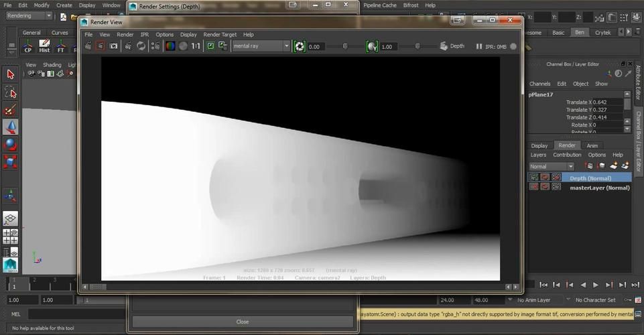Viewport: 644px width, 335px height.
Task: Toggle renderable state of Depth layer
Action: point(533,178)
